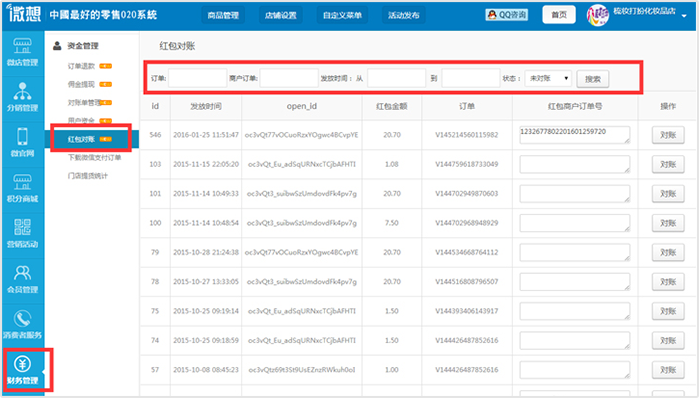Select 红包对账 submenu item

point(81,139)
